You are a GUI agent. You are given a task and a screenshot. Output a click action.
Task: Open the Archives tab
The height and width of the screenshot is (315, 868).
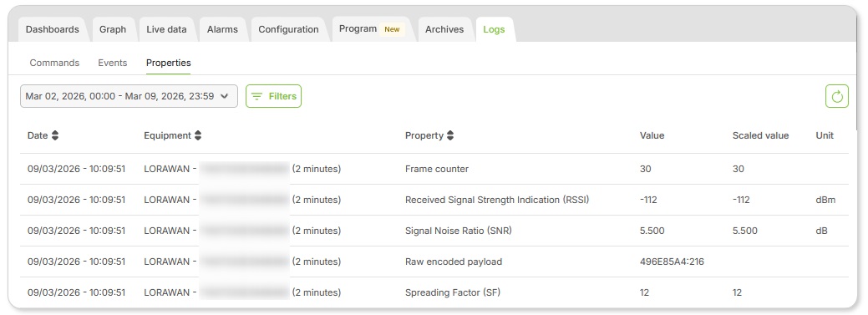444,29
